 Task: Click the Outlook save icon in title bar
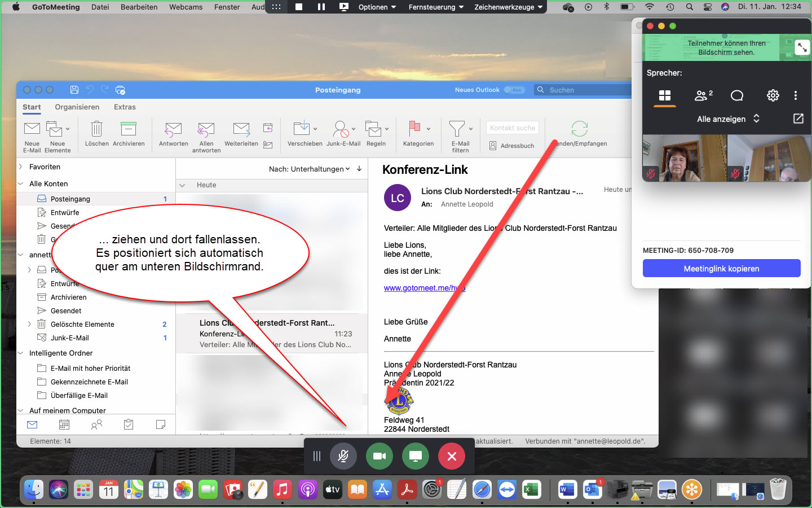tap(74, 90)
